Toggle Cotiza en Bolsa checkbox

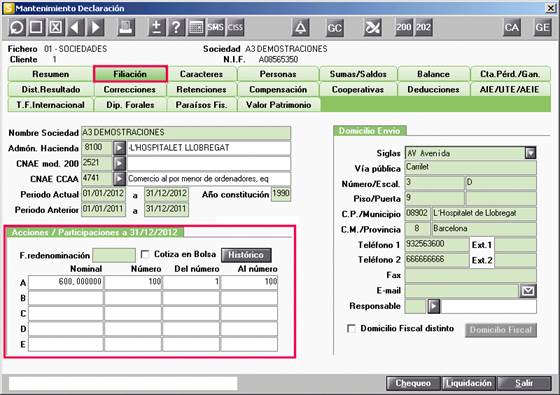click(x=145, y=254)
